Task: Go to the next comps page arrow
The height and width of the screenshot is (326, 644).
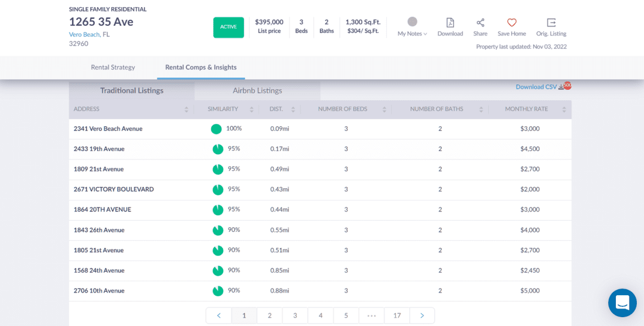Action: pos(422,315)
